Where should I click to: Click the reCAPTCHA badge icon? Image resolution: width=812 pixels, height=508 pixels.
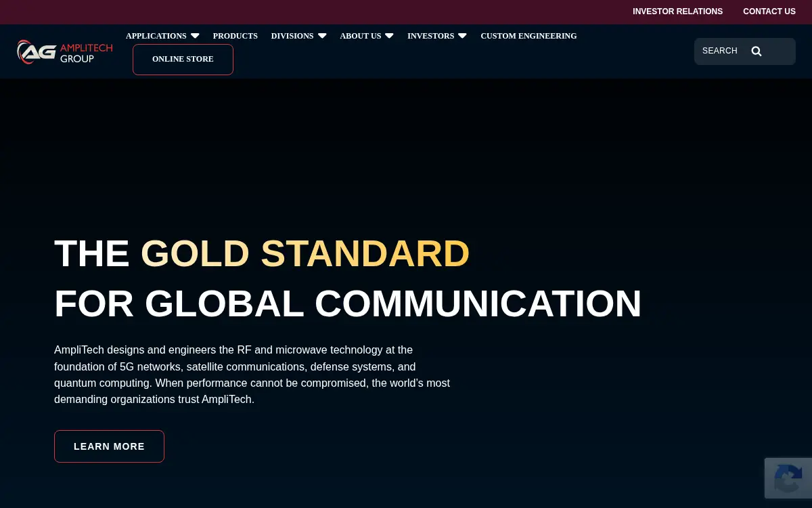click(788, 478)
